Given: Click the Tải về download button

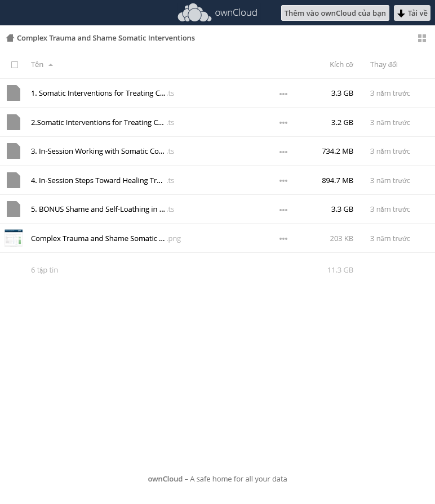Looking at the screenshot, I should [x=412, y=13].
